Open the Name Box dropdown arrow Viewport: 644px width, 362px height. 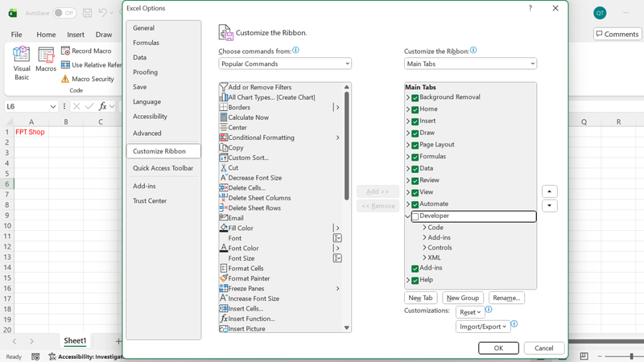(x=53, y=107)
